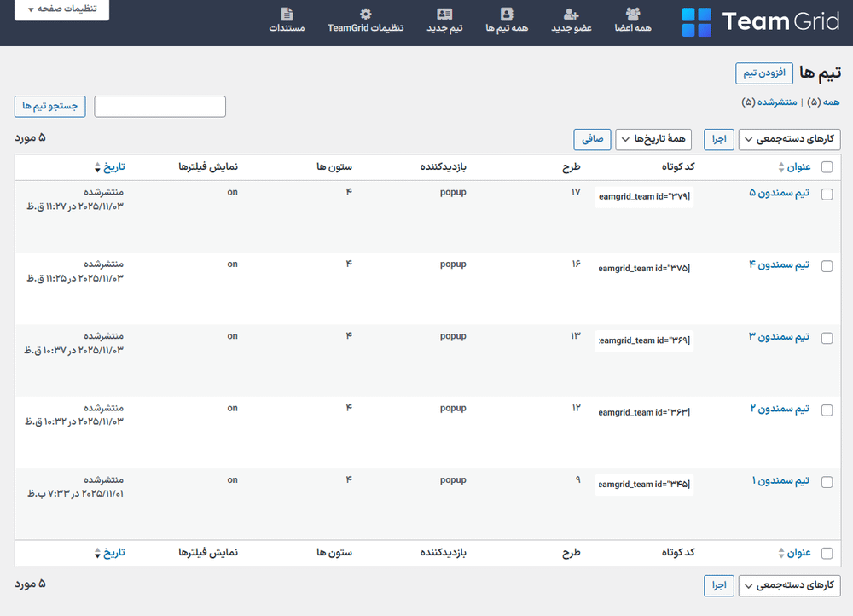This screenshot has width=853, height=616.
Task: Open TeamGrid settings gear icon
Action: [366, 15]
